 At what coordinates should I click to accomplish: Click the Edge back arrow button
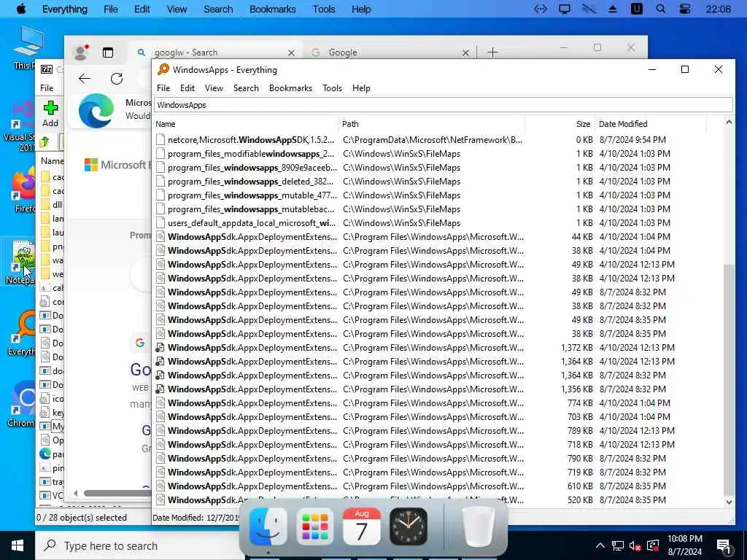(x=85, y=79)
